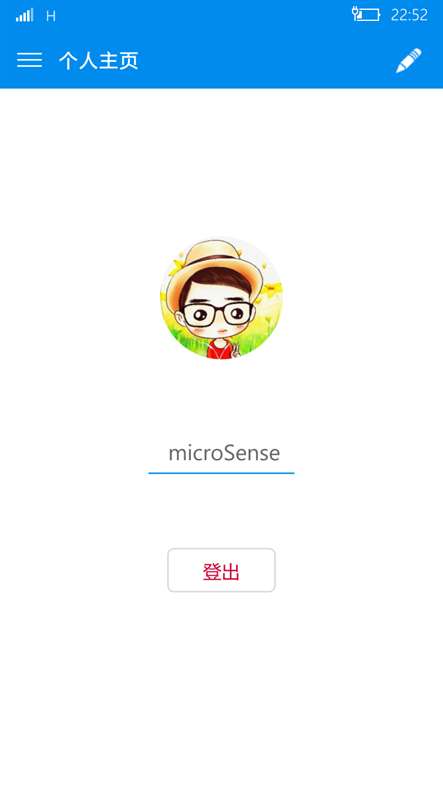Click the microSense username field

[x=222, y=453]
